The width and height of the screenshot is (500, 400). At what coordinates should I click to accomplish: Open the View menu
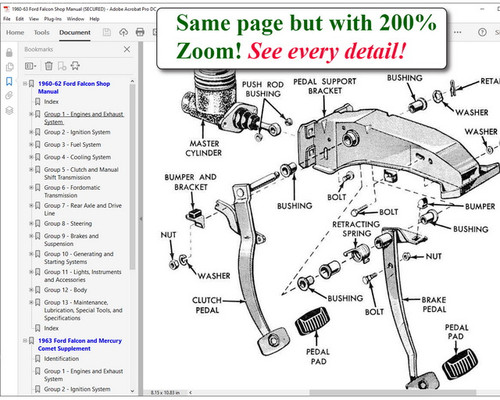tap(34, 19)
